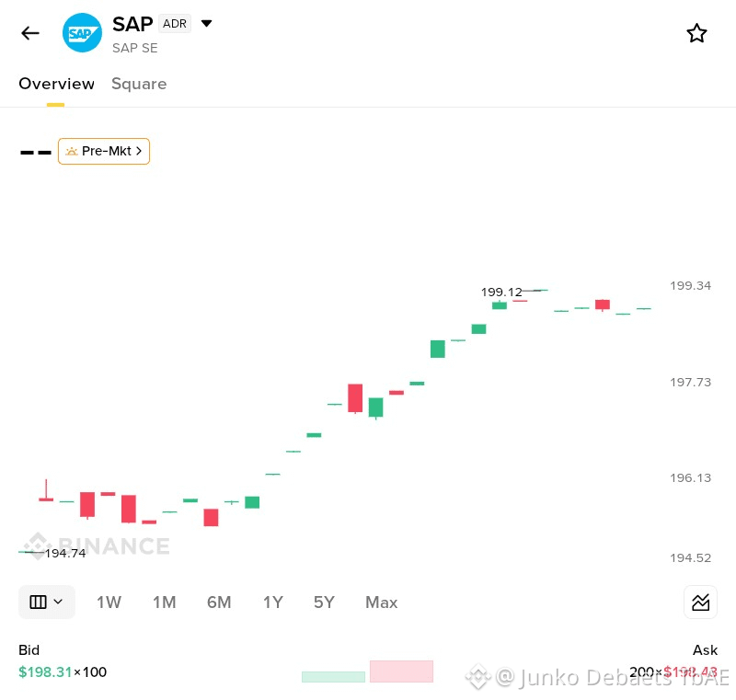Screen dimensions: 736x700
Task: Tap the bid price $198.31
Action: click(x=45, y=671)
